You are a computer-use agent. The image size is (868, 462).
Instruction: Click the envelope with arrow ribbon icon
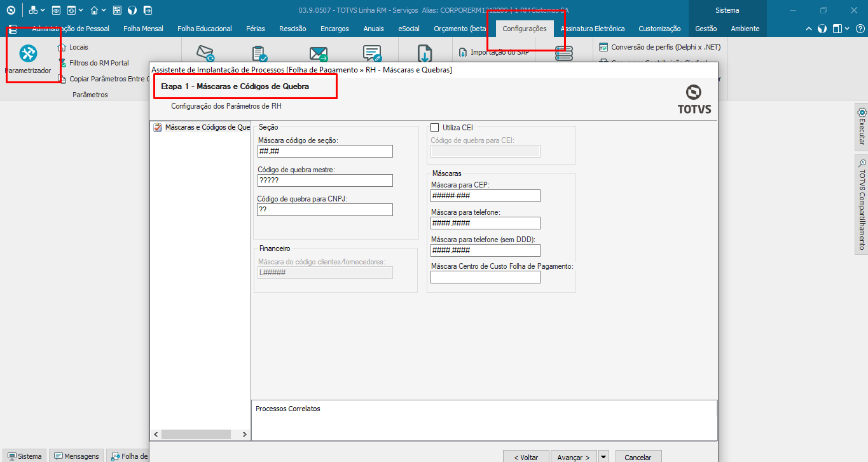(318, 53)
